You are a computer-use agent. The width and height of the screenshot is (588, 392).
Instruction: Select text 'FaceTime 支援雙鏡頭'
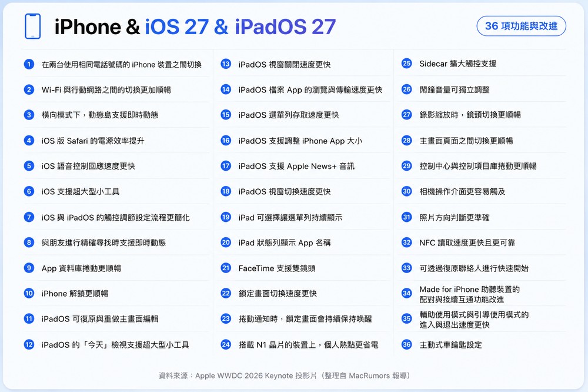coord(277,268)
